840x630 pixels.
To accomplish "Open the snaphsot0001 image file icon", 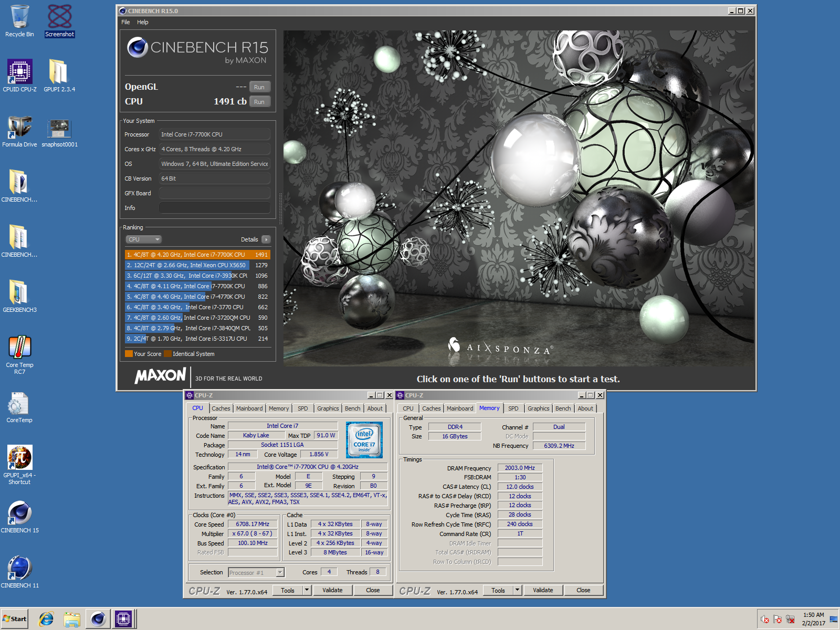I will coord(59,131).
